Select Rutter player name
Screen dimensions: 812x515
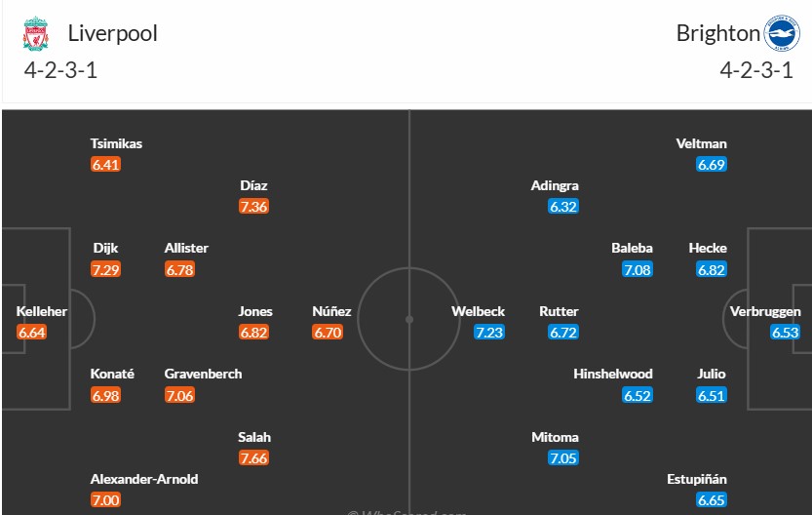pos(559,311)
